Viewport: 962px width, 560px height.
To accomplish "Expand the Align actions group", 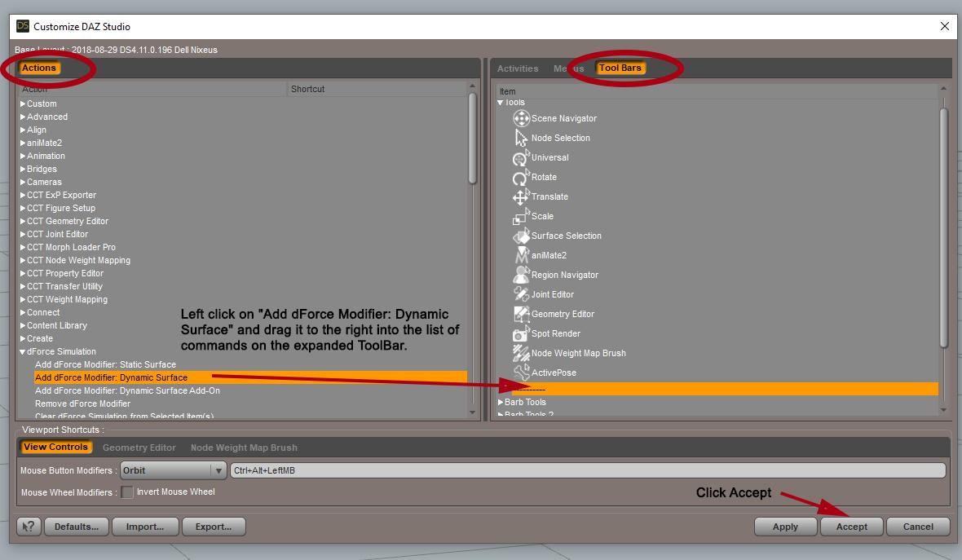I will (x=23, y=130).
